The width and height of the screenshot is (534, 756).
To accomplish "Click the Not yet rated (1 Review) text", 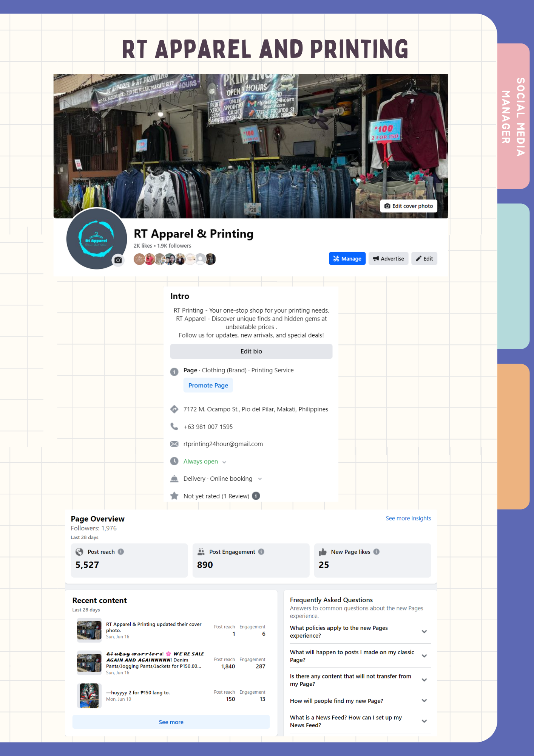I will pos(216,496).
